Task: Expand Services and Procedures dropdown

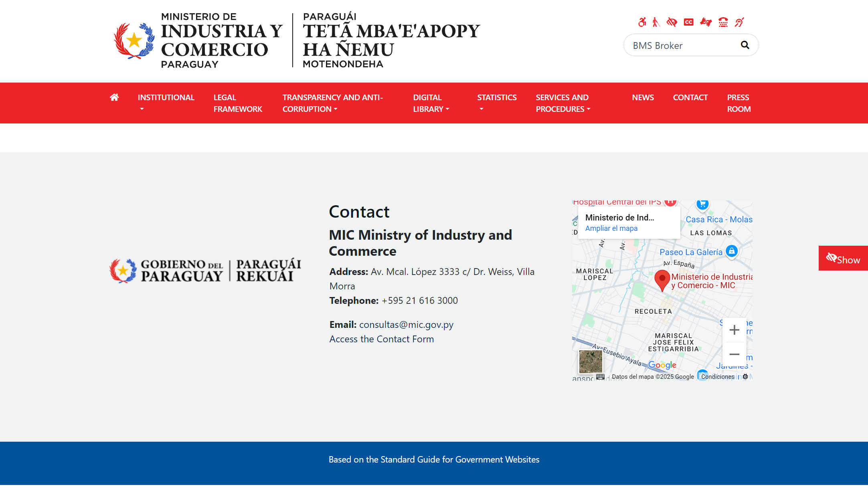Action: [x=563, y=103]
